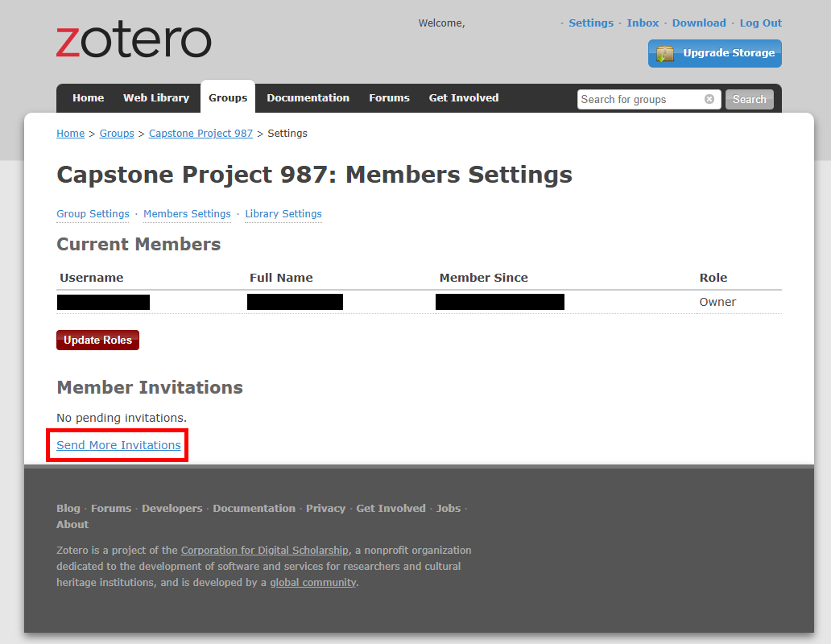Open the Get Involved tab
831x644 pixels.
tap(464, 98)
